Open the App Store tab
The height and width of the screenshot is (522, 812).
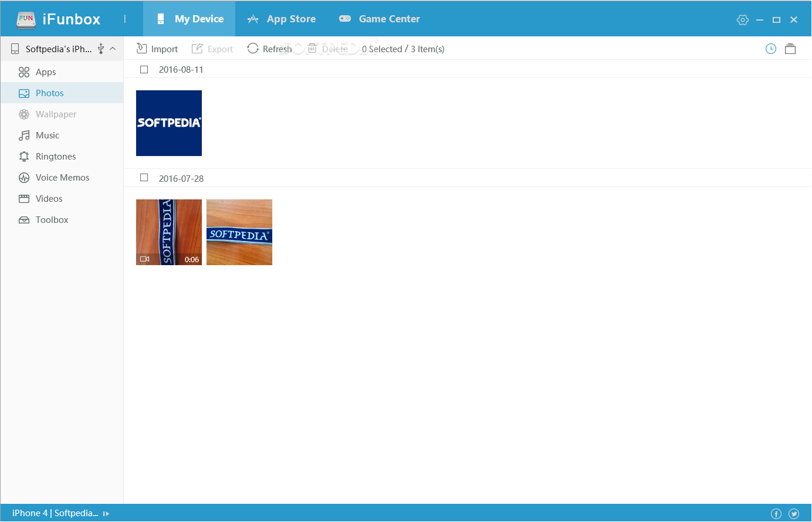coord(281,19)
